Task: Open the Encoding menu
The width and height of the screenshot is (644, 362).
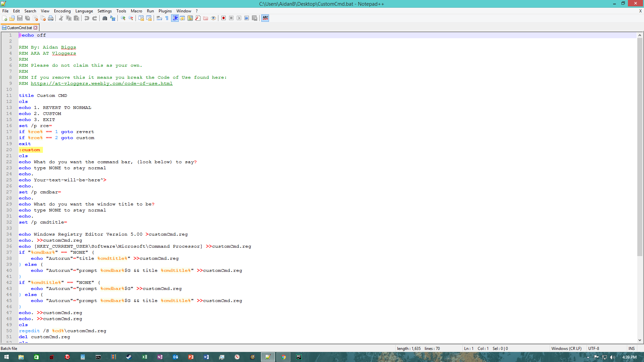Action: click(x=62, y=11)
